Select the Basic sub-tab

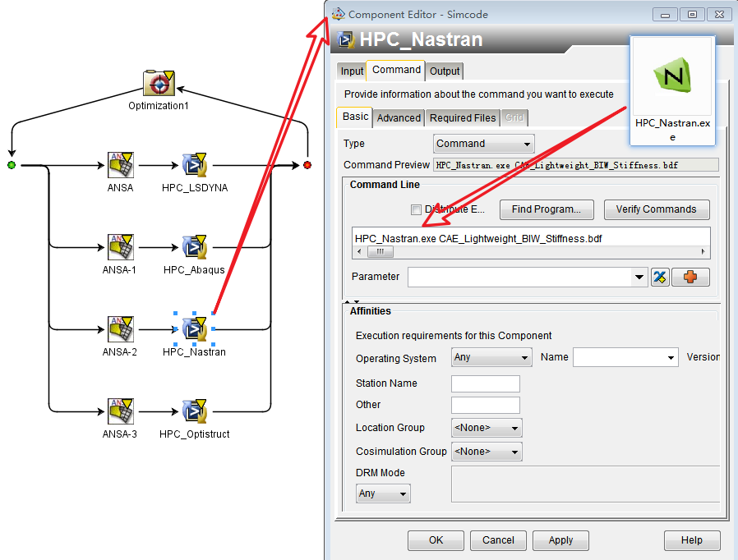point(355,117)
